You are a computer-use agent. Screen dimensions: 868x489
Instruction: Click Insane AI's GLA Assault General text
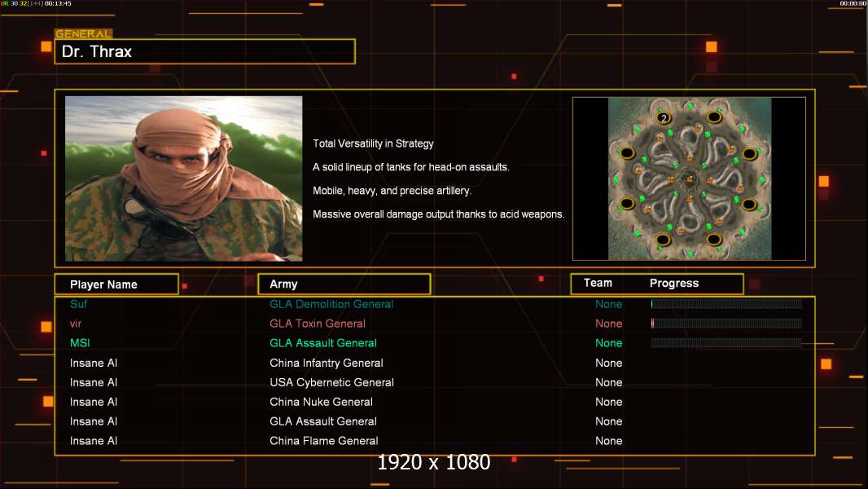(323, 421)
